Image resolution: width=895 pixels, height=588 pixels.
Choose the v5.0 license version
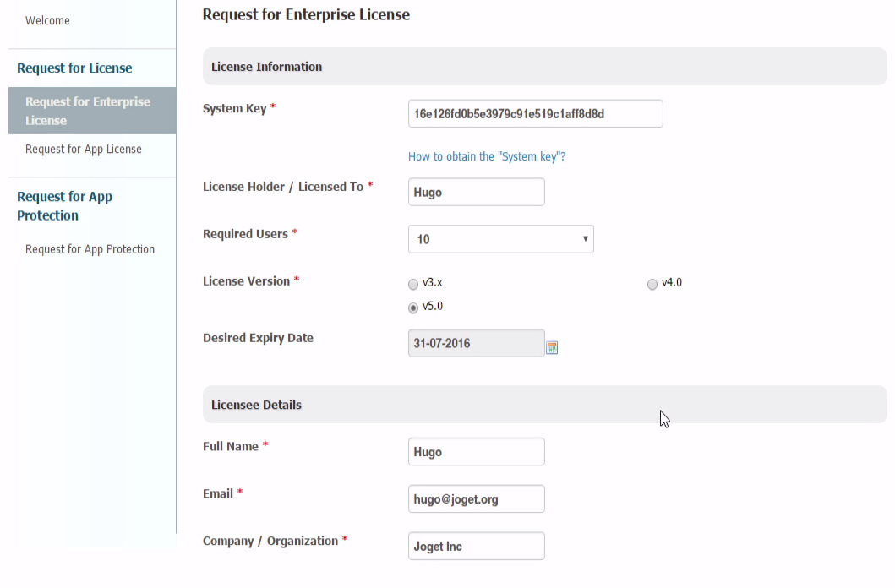pos(413,308)
